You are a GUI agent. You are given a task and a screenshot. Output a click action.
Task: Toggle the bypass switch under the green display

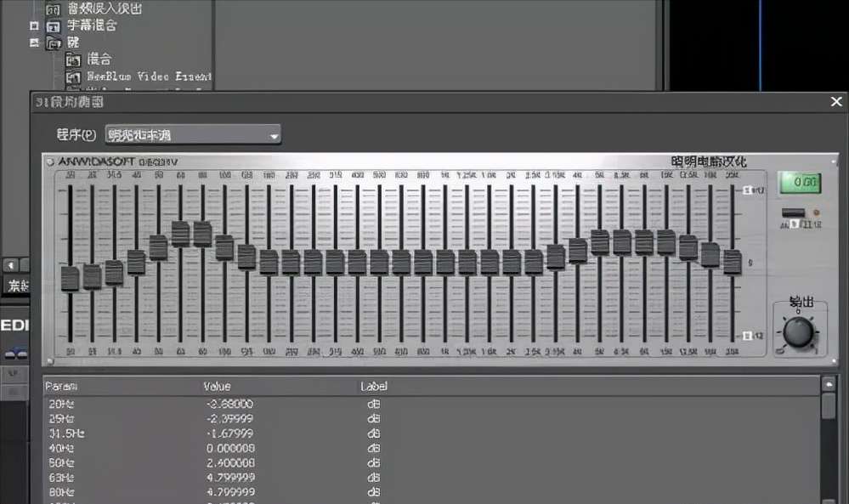794,213
